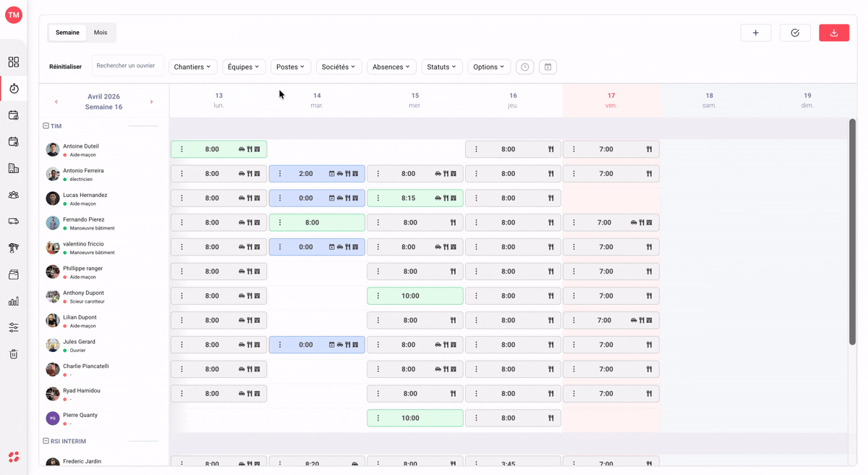Viewport: 868px width, 475px height.
Task: Go to previous week with left arrow
Action: pyautogui.click(x=56, y=102)
